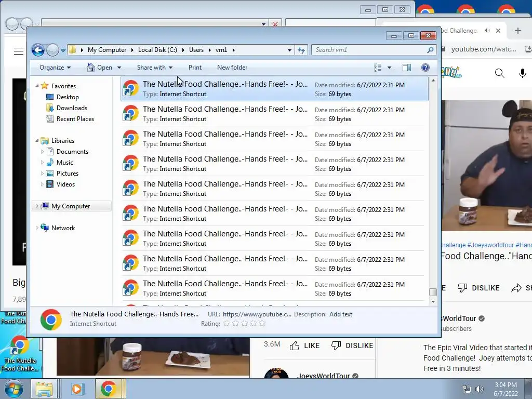532x399 pixels.
Task: Click the youtube.com address bar in Chrome
Action: [x=483, y=49]
